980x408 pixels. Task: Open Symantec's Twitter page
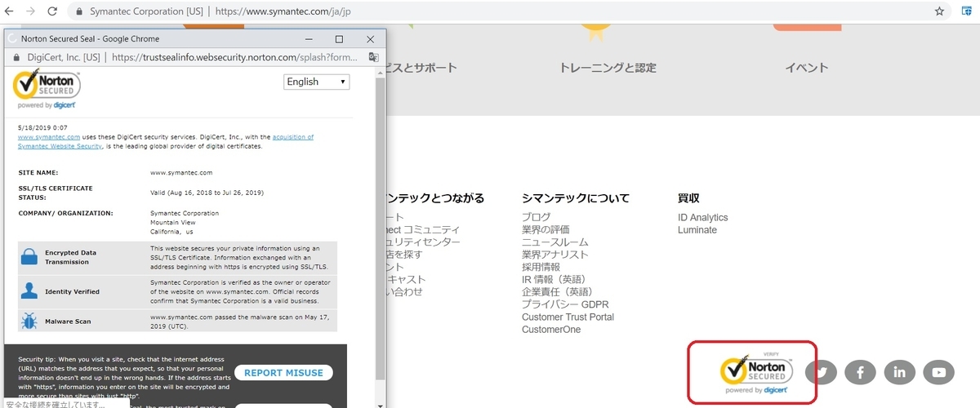point(821,372)
